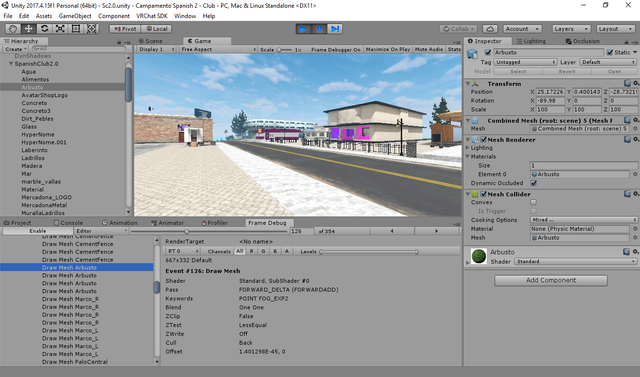Screen dimensions: 640x377
Task: Open the Layers dropdown in toolbar
Action: [571, 29]
